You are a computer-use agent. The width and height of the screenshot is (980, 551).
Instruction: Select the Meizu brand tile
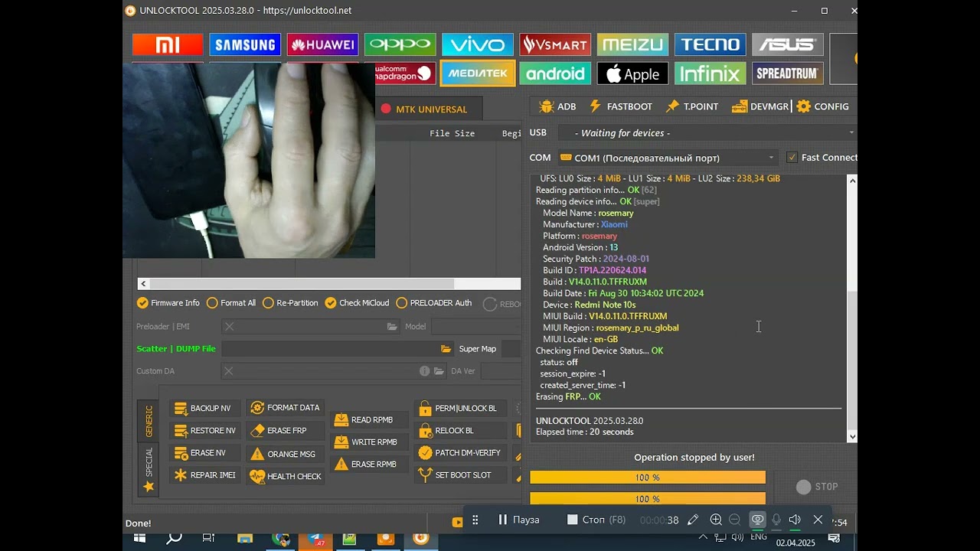[632, 45]
